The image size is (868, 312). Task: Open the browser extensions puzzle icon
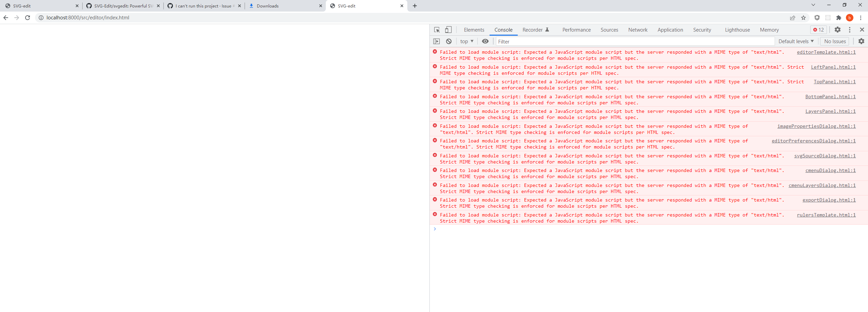click(839, 18)
